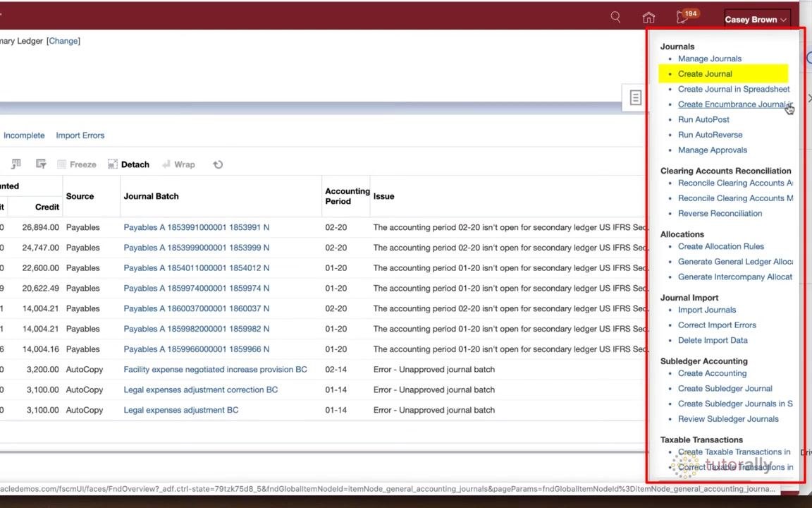Screen dimensions: 812x508
Task: Switch to the Incomplete tab
Action: pyautogui.click(x=24, y=135)
